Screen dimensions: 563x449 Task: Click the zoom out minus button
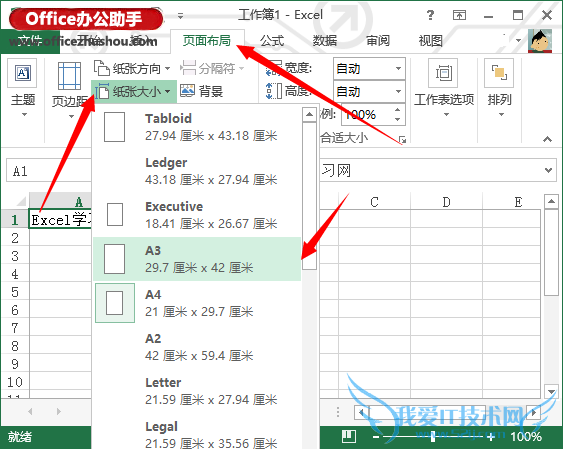click(x=376, y=437)
